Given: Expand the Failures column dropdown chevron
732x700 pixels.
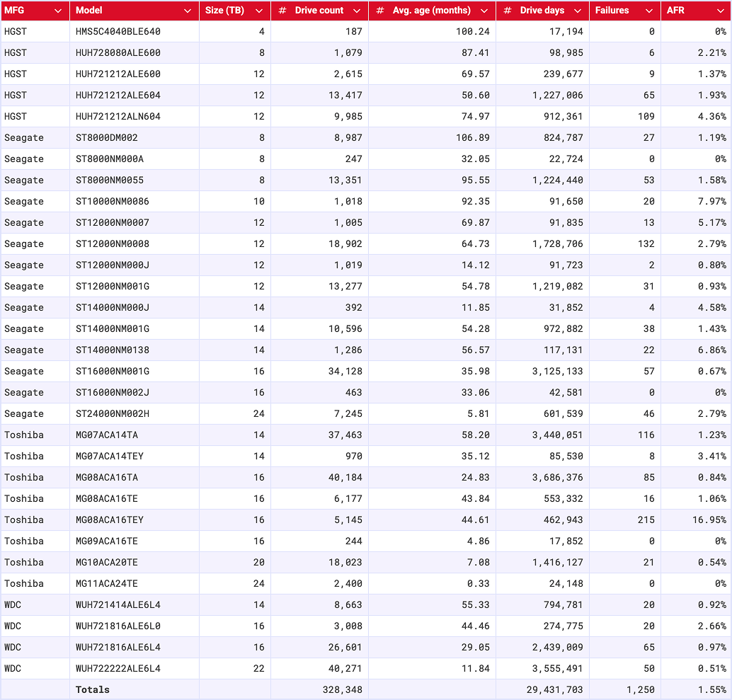Looking at the screenshot, I should coord(649,11).
